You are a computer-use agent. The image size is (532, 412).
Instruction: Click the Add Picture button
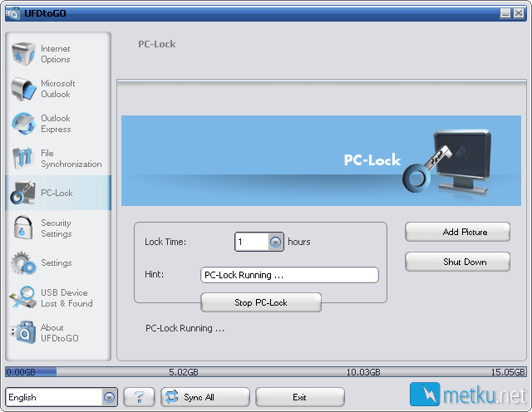point(457,232)
